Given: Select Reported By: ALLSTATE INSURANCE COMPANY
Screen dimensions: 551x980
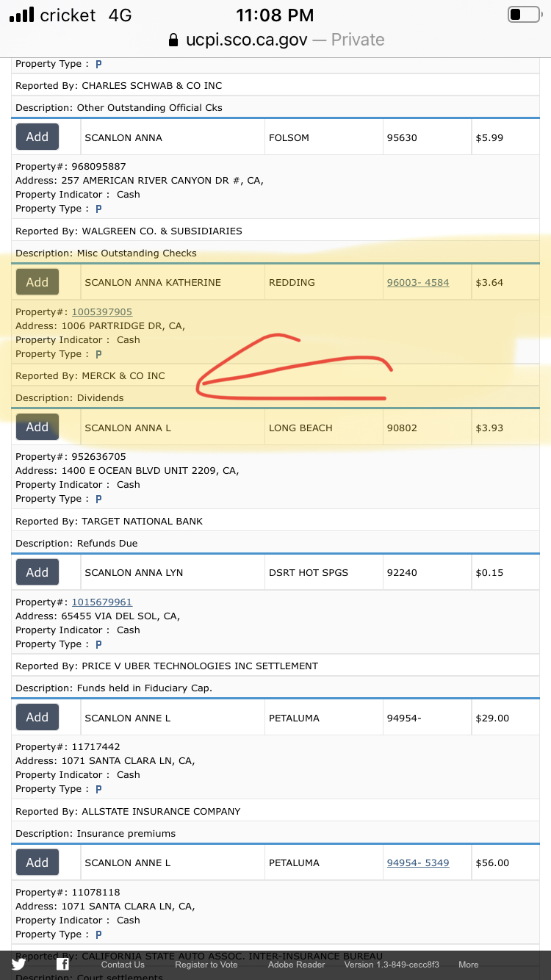Looking at the screenshot, I should click(x=128, y=811).
